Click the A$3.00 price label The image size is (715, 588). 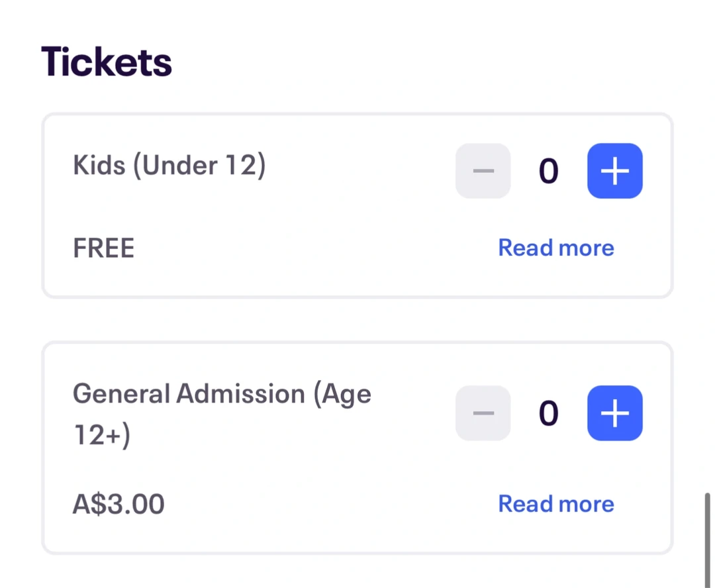(119, 505)
